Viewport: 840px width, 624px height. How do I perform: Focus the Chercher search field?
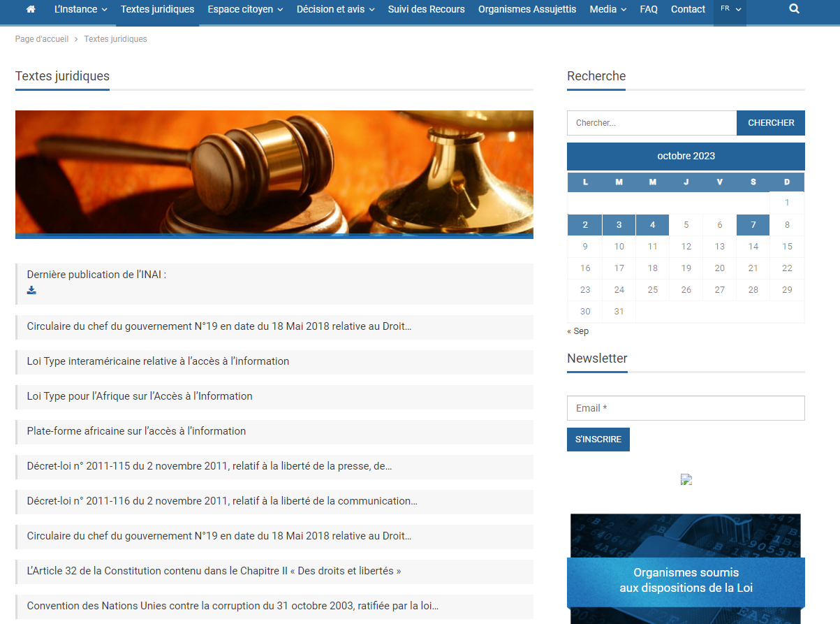[x=651, y=123]
